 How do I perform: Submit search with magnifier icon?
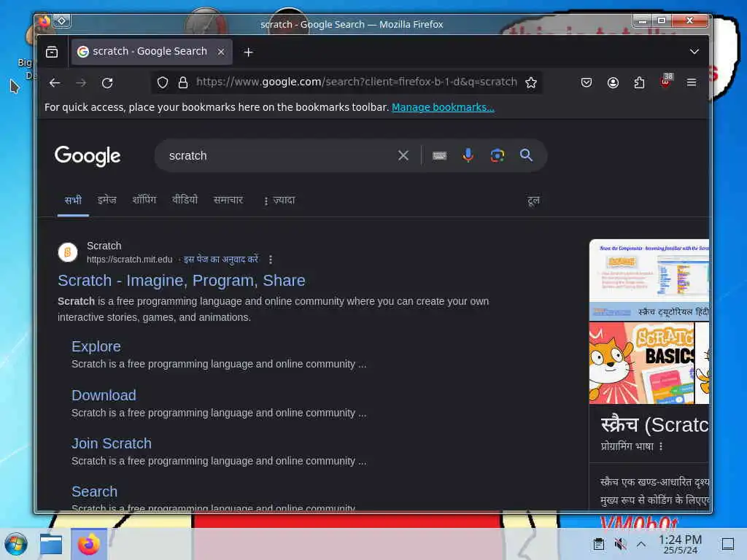click(526, 155)
